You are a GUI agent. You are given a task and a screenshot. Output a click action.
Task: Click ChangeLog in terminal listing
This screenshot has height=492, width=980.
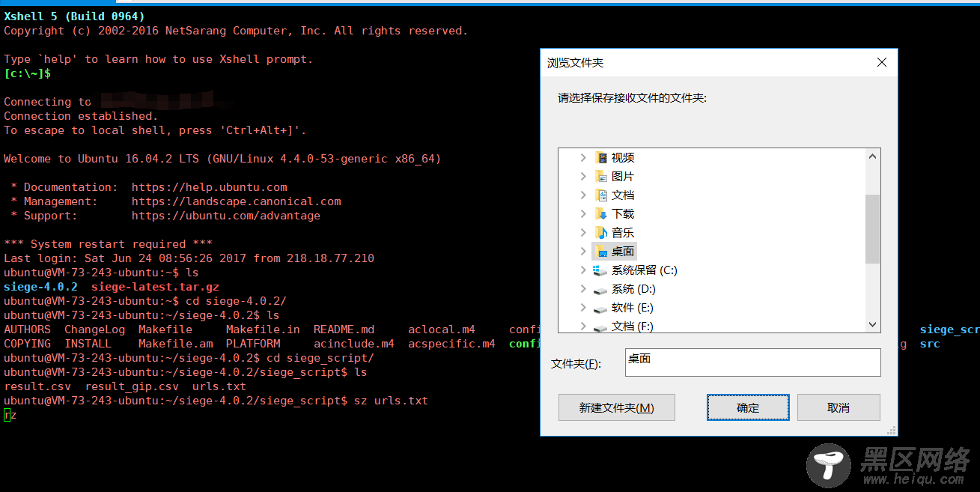point(95,329)
